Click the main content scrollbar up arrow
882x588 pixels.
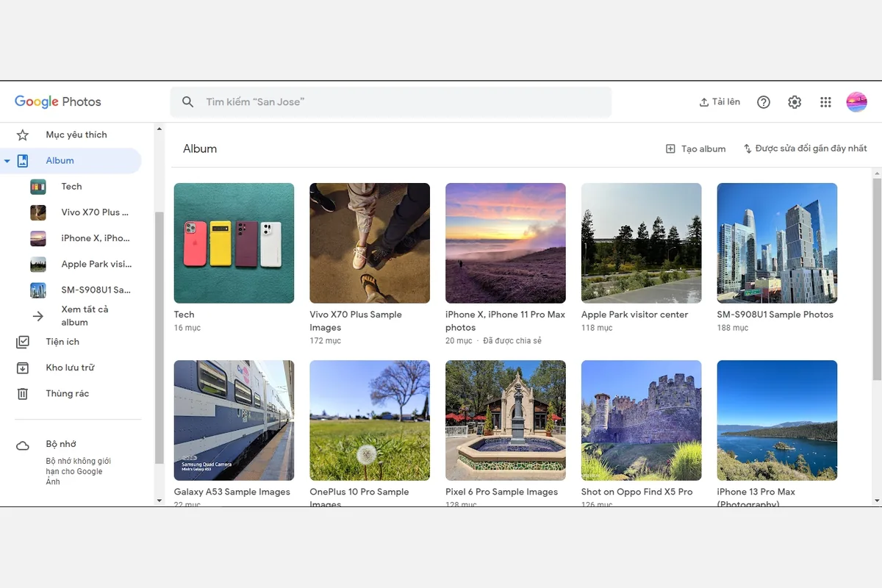click(876, 173)
